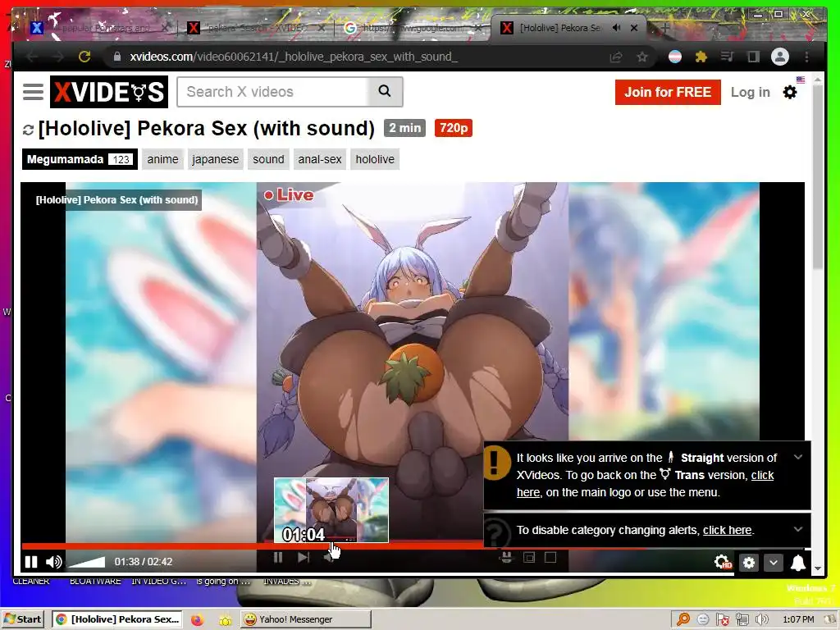Click the scrollbar up arrow of the page
Image resolution: width=840 pixels, height=630 pixels.
coord(818,80)
